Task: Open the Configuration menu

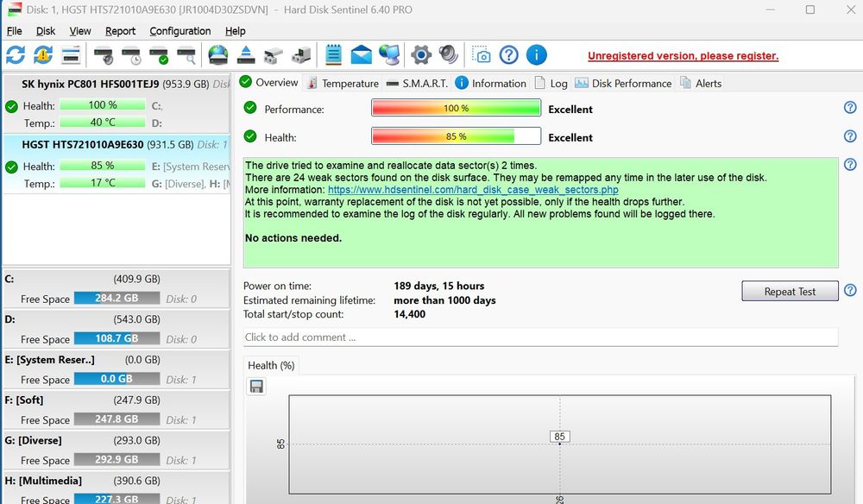Action: [180, 31]
